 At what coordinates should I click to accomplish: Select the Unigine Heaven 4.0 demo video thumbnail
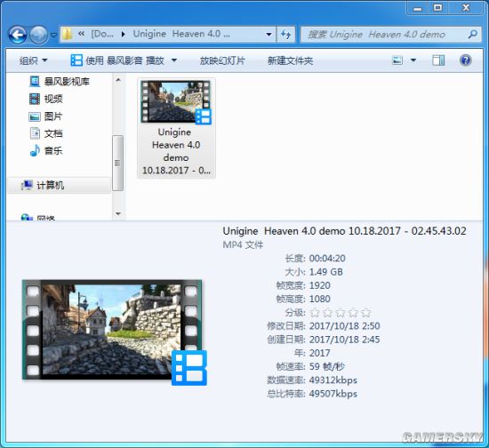176,128
